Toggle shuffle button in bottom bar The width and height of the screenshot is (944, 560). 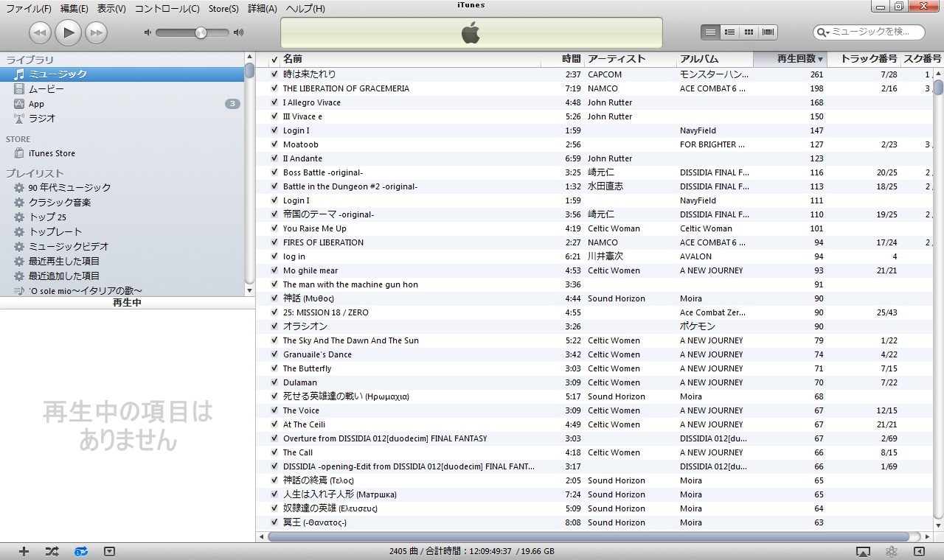click(x=52, y=551)
